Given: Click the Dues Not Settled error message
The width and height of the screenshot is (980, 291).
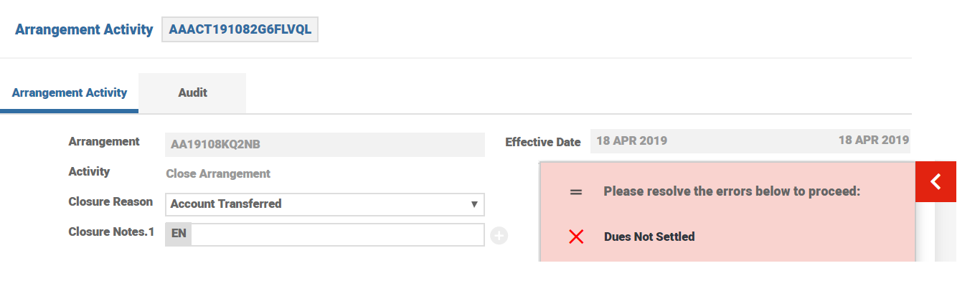Looking at the screenshot, I should (x=649, y=237).
